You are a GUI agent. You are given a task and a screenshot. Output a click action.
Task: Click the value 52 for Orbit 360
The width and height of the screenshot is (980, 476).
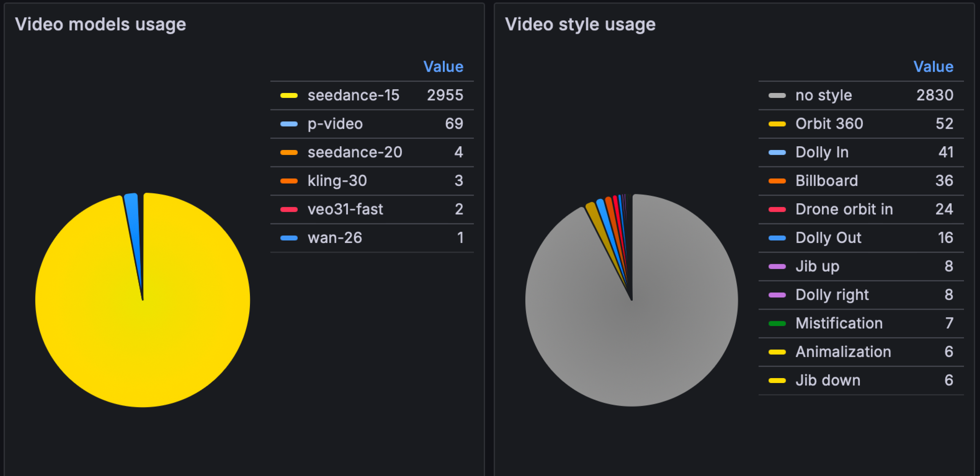click(944, 124)
